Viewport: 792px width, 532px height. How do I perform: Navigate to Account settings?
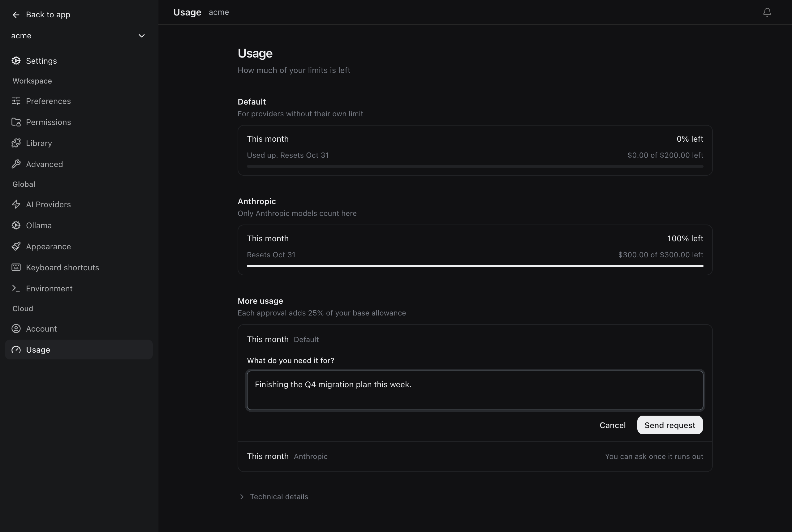point(79,329)
